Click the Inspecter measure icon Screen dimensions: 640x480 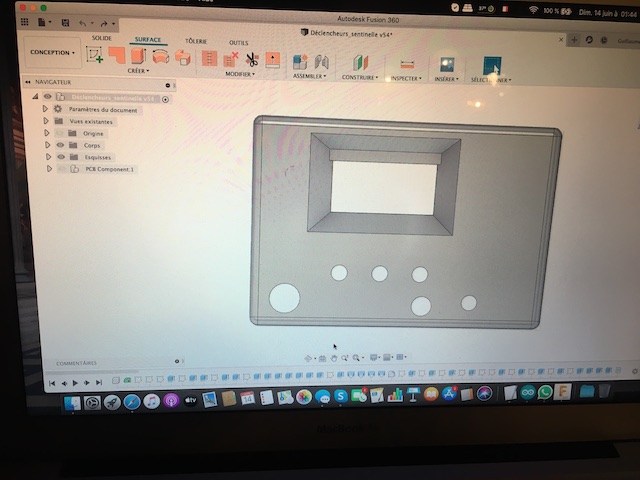tap(406, 62)
